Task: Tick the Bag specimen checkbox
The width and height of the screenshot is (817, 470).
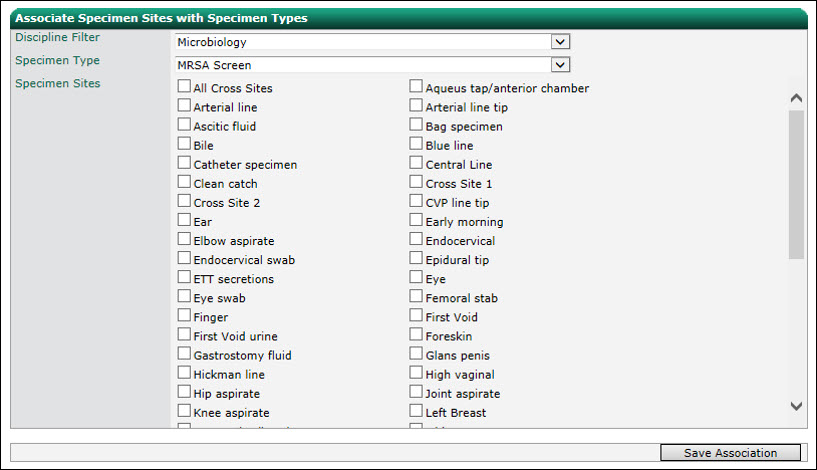Action: pos(416,124)
